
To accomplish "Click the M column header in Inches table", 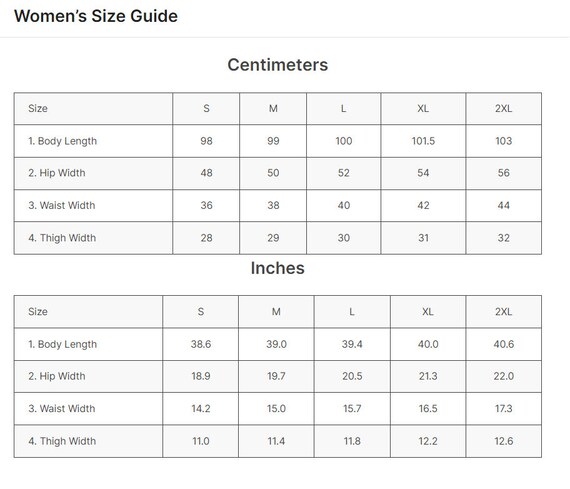I will (276, 312).
